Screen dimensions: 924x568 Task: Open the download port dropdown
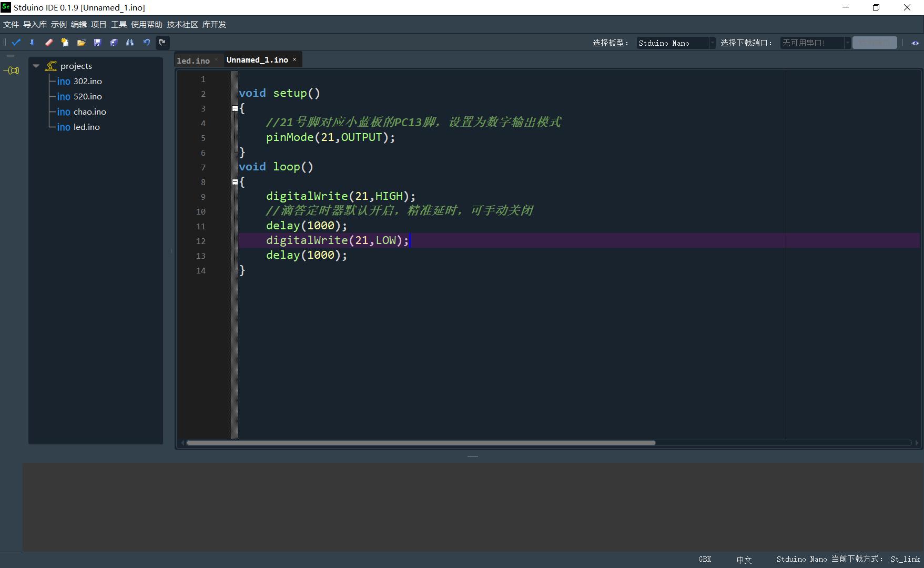click(x=815, y=43)
